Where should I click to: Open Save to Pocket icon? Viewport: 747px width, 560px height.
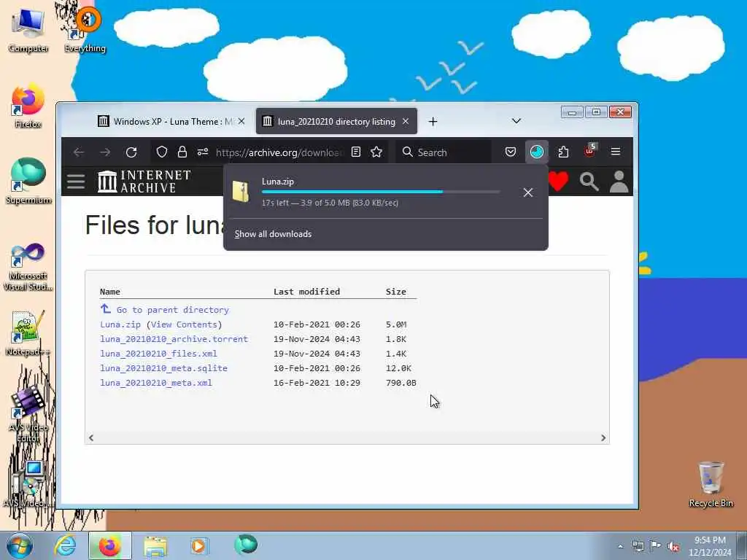coord(510,152)
